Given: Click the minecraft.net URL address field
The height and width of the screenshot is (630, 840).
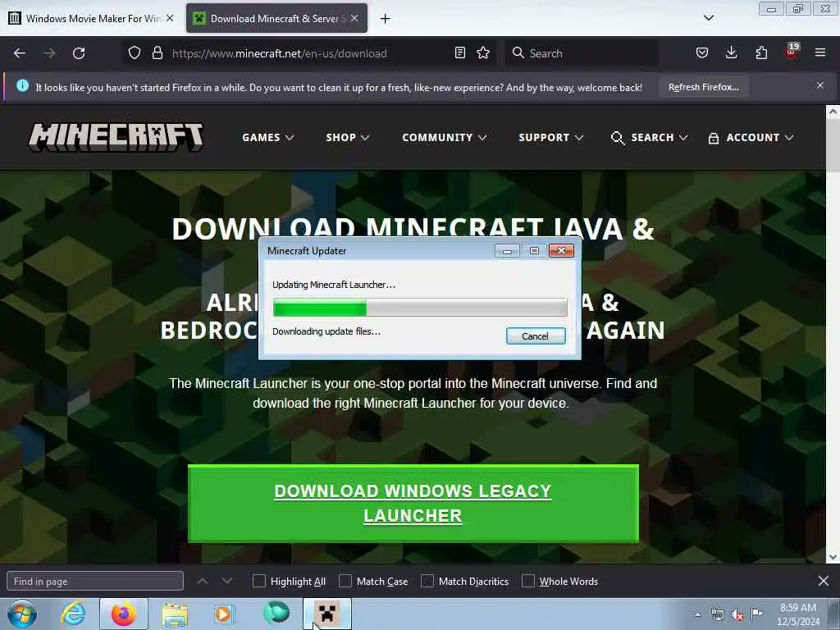Looking at the screenshot, I should (309, 53).
